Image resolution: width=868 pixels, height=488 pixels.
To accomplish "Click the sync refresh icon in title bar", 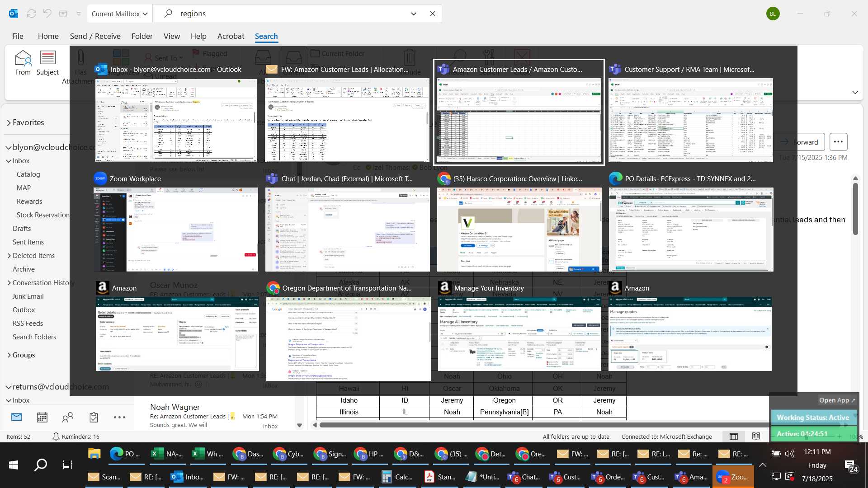I will pos(32,14).
